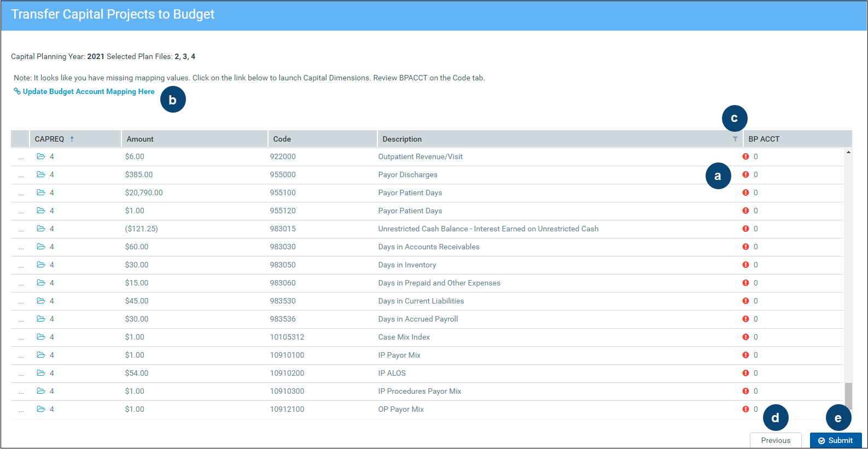
Task: Click the red error icon for Case Mix Index
Action: (745, 337)
